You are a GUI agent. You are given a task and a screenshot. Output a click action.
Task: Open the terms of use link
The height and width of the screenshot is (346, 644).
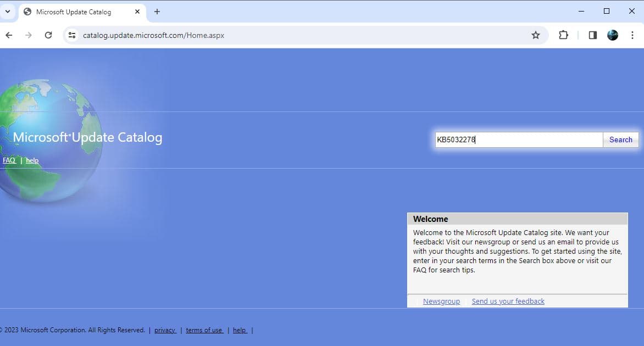(204, 330)
